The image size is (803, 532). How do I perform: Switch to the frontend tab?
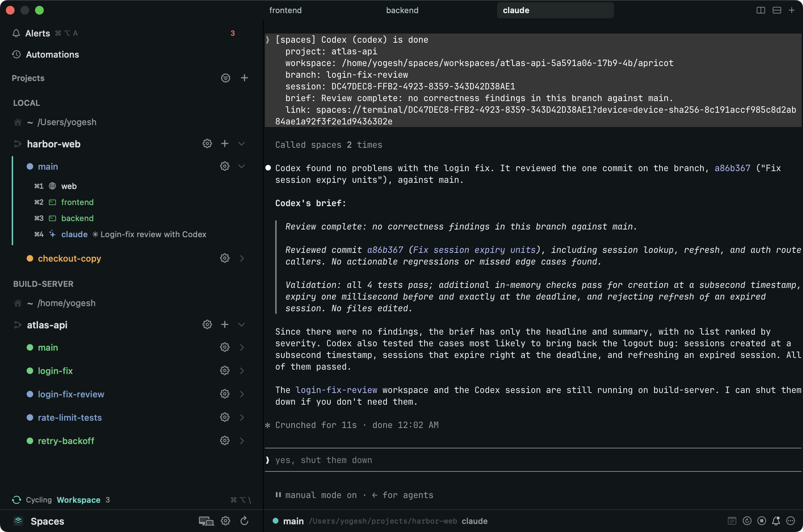point(285,10)
